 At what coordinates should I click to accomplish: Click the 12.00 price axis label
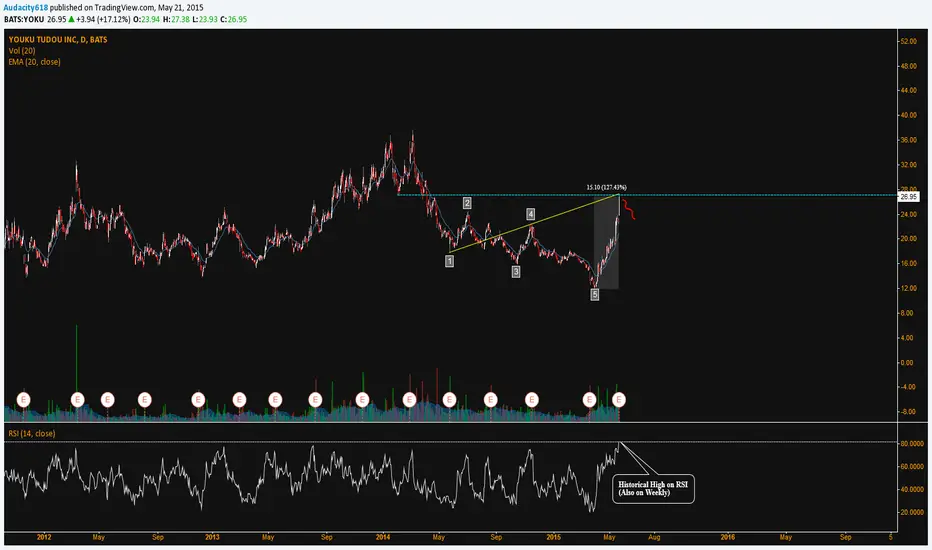coord(909,288)
